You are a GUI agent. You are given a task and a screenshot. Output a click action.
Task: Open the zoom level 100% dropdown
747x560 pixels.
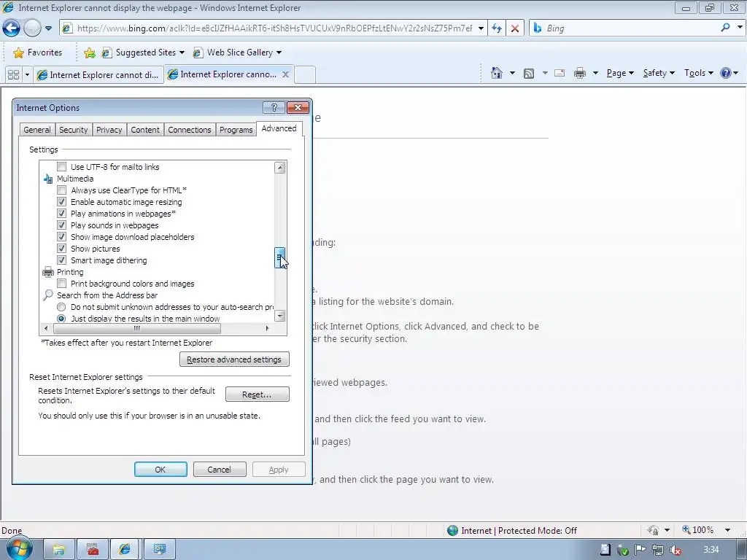[727, 530]
